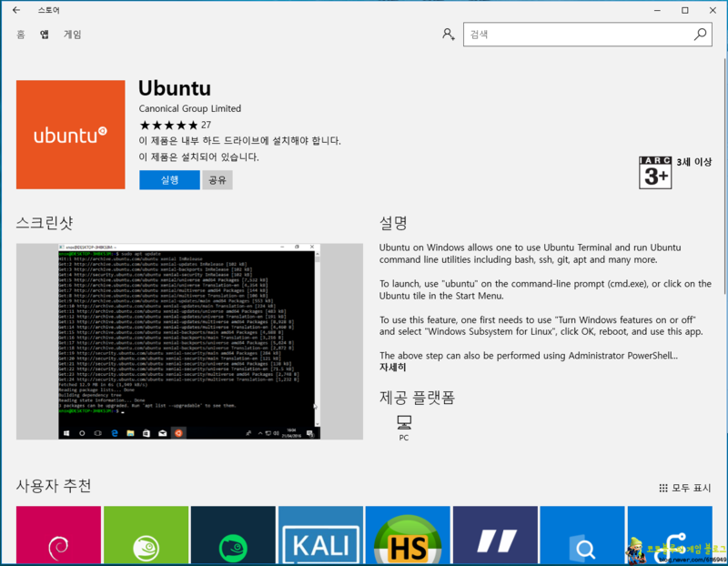Click the "사용자 추천" section heading

(x=54, y=486)
